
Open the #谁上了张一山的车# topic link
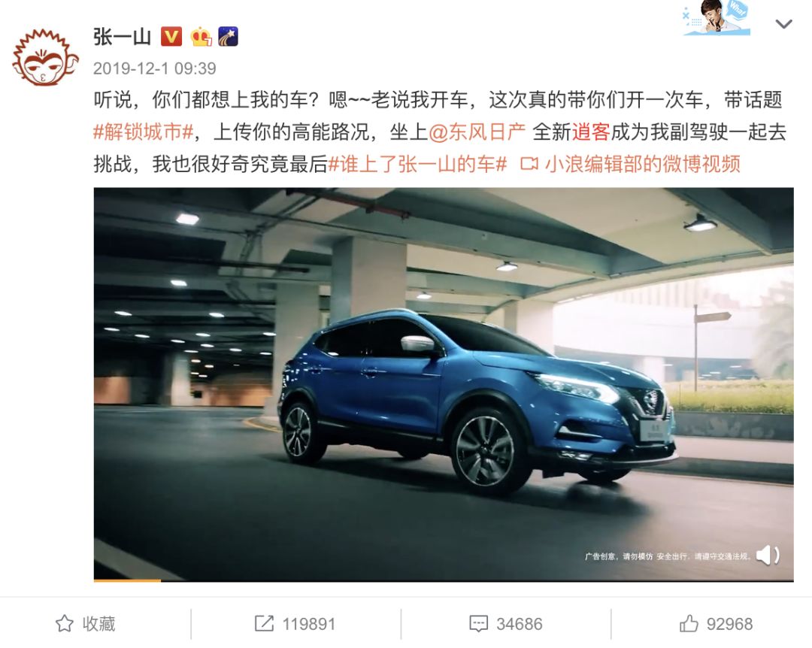[417, 164]
